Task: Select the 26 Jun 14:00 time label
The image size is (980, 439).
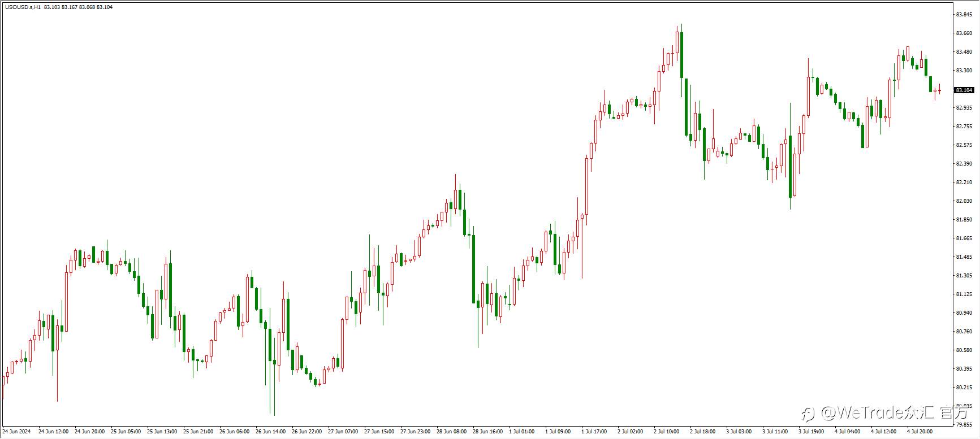Action: [x=270, y=432]
